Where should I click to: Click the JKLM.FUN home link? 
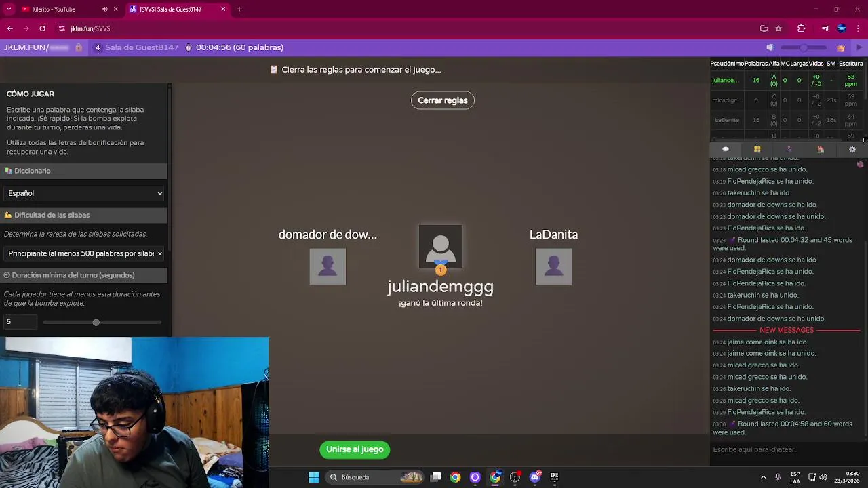pos(36,47)
